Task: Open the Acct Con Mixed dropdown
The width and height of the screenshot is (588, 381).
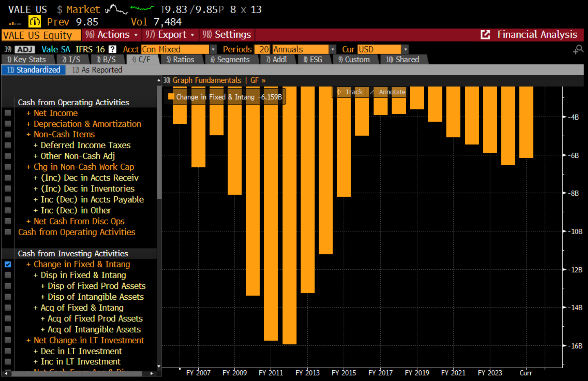Action: coord(213,49)
